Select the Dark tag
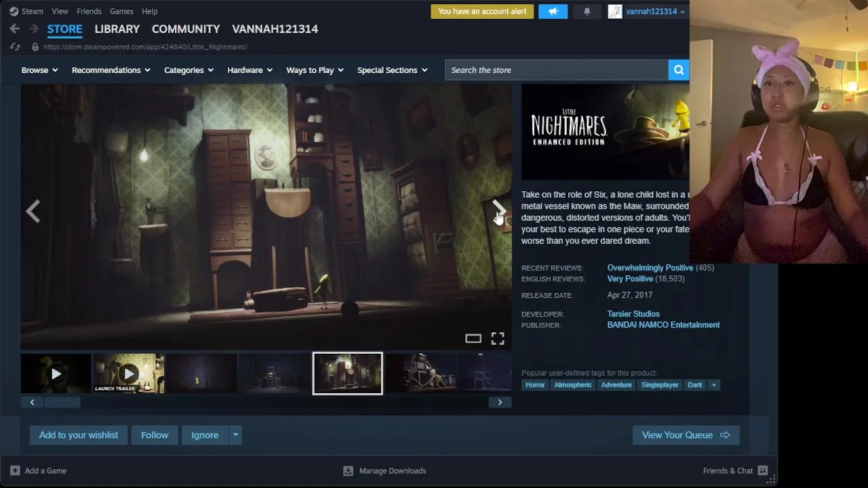 click(x=695, y=385)
